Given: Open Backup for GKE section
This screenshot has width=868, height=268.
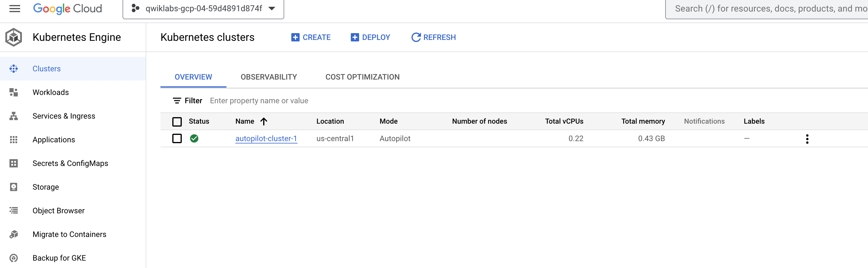Looking at the screenshot, I should (59, 258).
